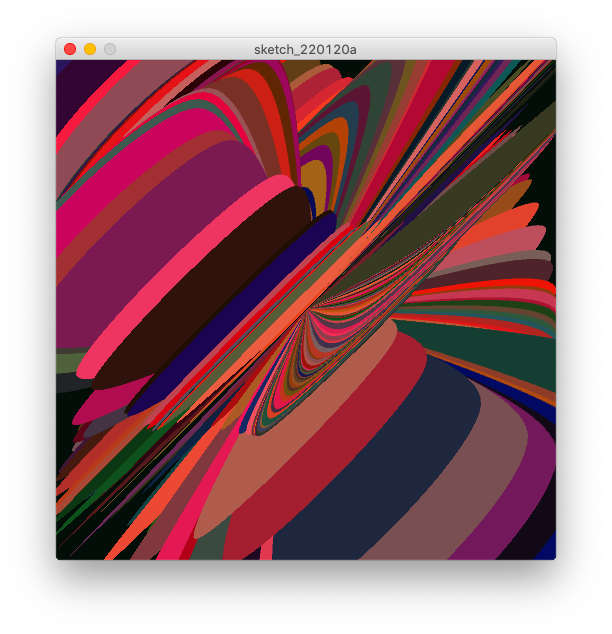Minimize the sketch window with yellow button
The height and width of the screenshot is (634, 612).
[90, 49]
